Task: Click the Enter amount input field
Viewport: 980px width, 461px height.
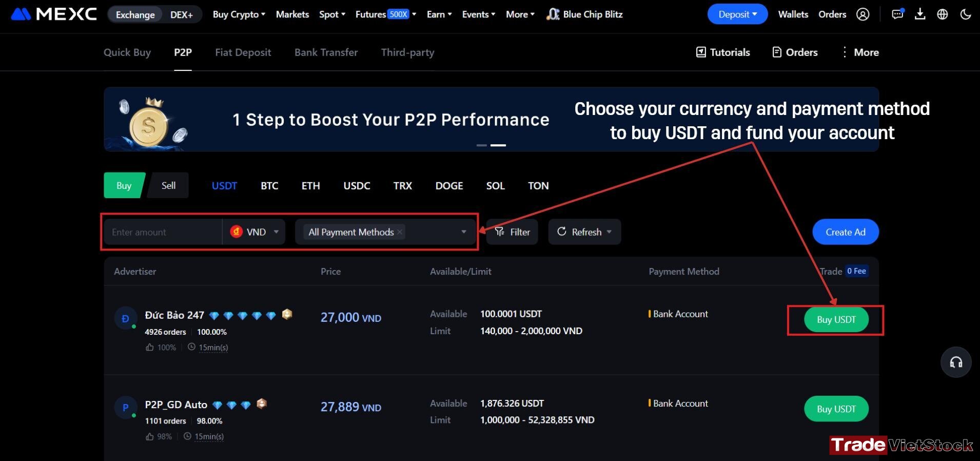Action: click(x=163, y=232)
